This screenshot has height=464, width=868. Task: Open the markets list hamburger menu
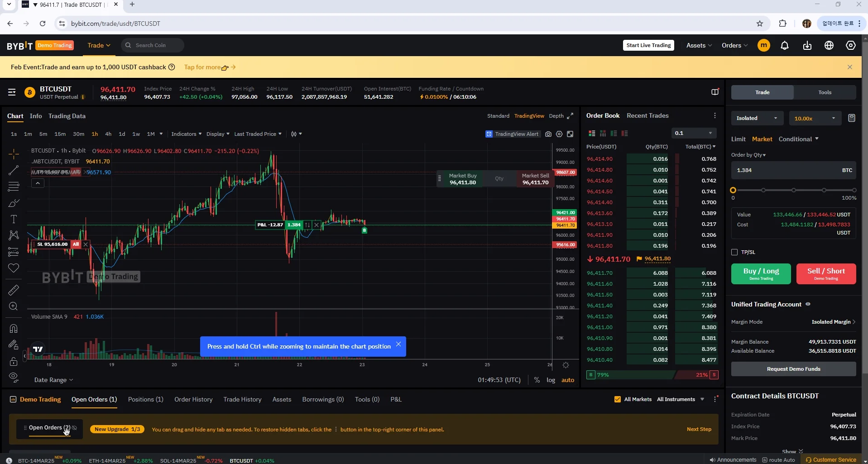click(12, 92)
